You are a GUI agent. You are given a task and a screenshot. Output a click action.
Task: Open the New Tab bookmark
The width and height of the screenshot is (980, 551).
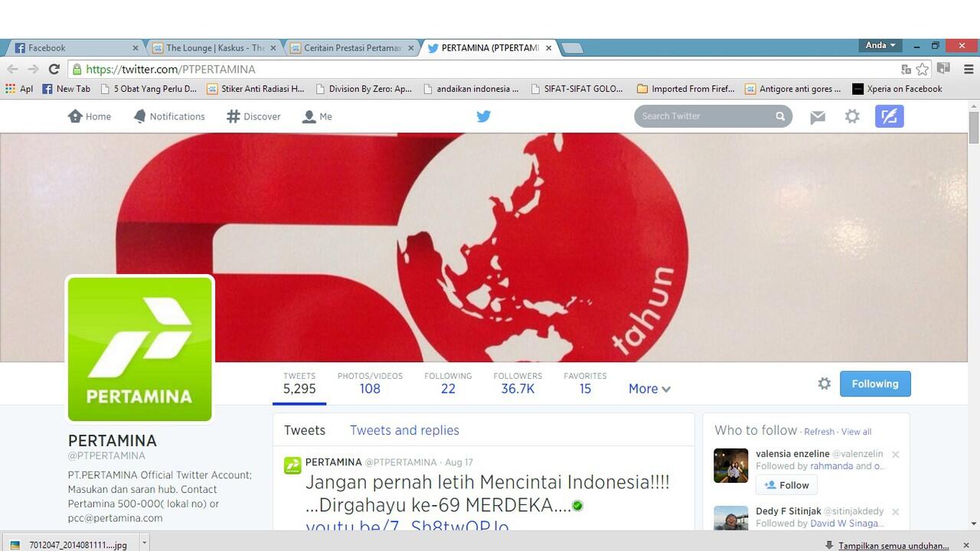66,89
